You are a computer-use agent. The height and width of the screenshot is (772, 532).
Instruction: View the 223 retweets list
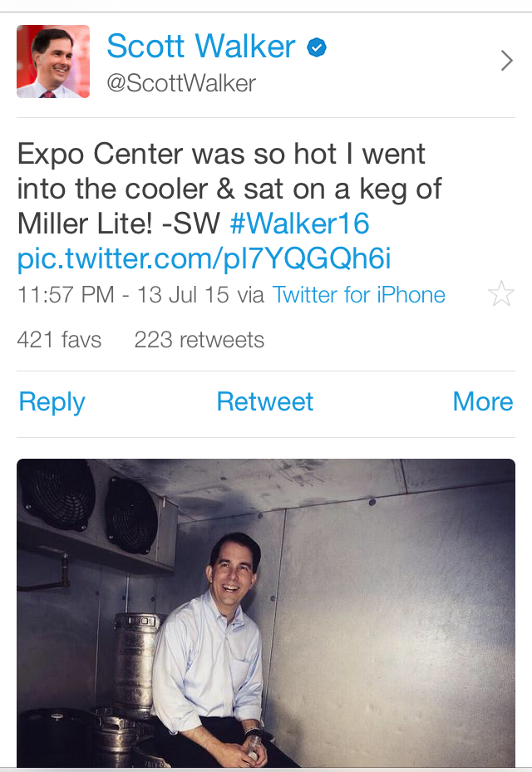click(199, 340)
